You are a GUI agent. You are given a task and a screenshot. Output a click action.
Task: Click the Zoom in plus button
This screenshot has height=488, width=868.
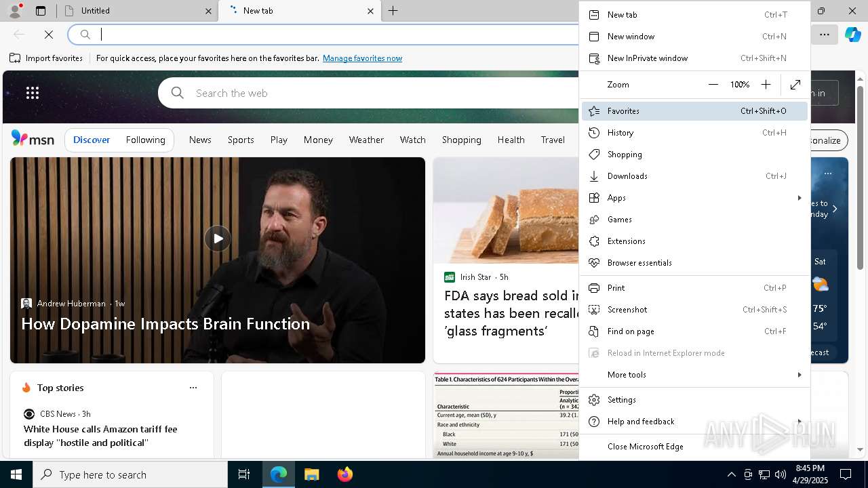pos(766,85)
